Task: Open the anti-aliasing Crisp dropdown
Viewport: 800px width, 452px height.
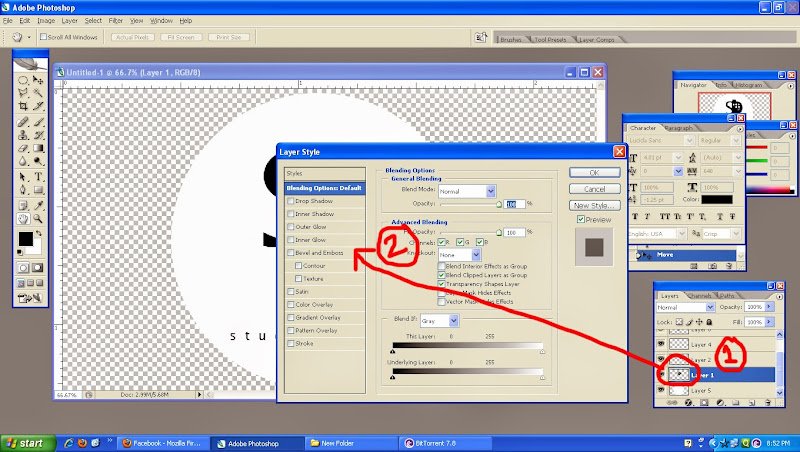Action: click(x=736, y=233)
